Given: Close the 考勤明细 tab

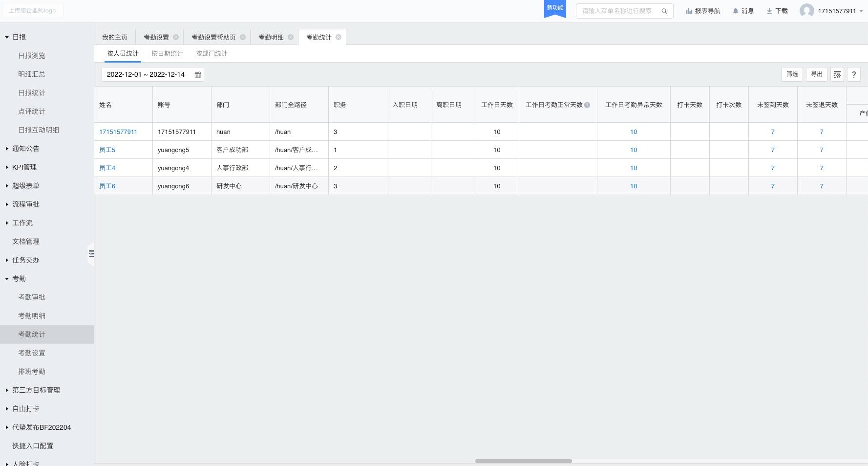Looking at the screenshot, I should 291,37.
